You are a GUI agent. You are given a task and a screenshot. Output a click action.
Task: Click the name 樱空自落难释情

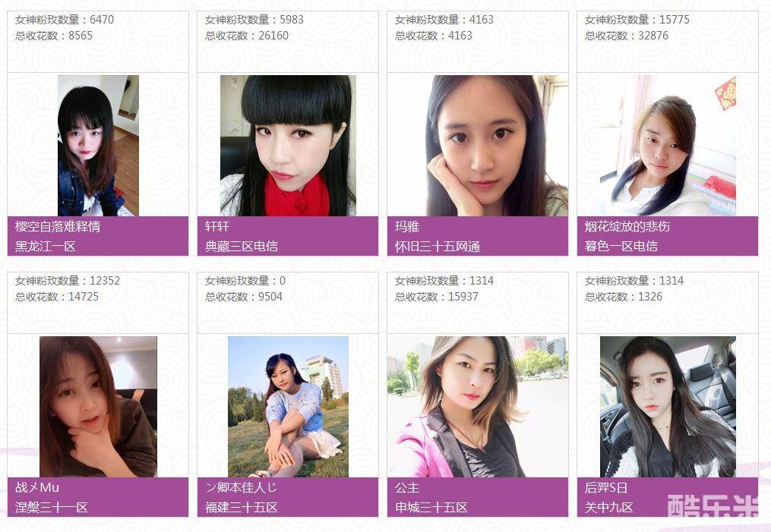pos(58,226)
